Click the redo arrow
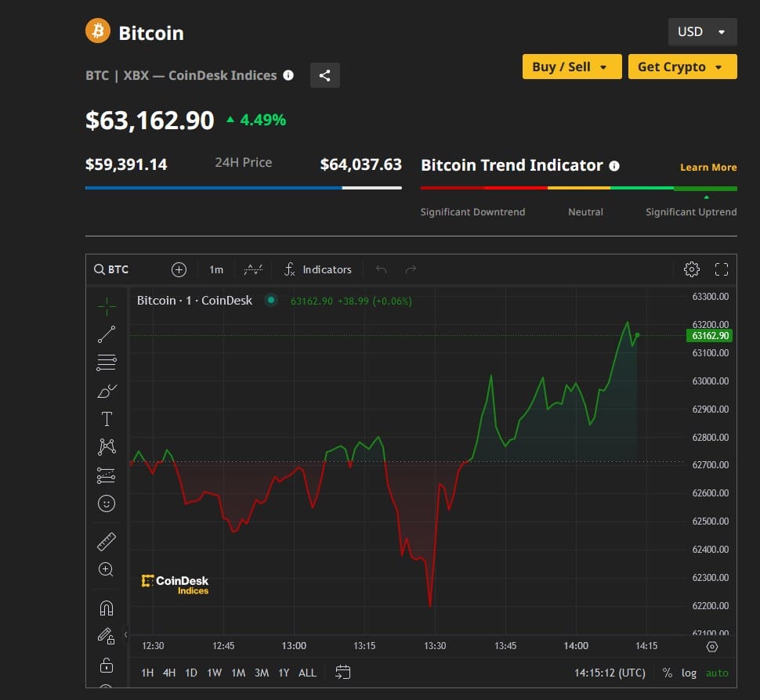 (x=411, y=269)
